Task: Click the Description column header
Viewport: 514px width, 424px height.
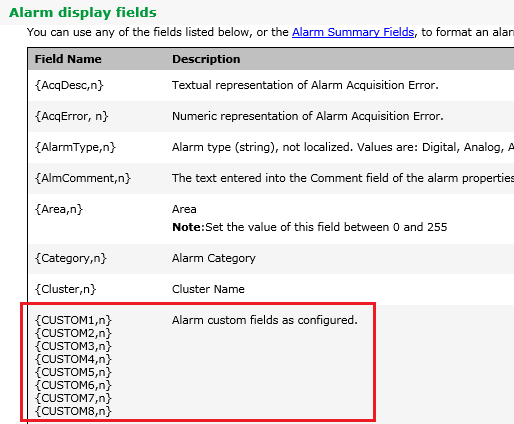Action: [x=206, y=59]
